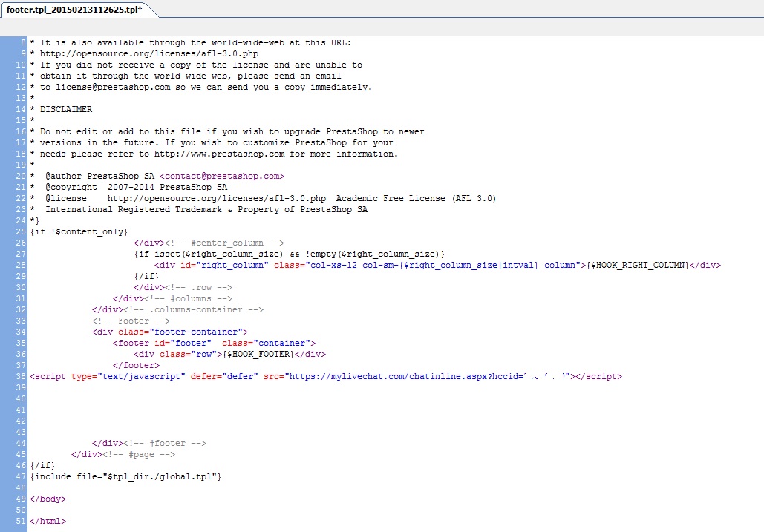This screenshot has width=764, height=532.
Task: Click '{/if}' on line 46
Action: coord(42,465)
